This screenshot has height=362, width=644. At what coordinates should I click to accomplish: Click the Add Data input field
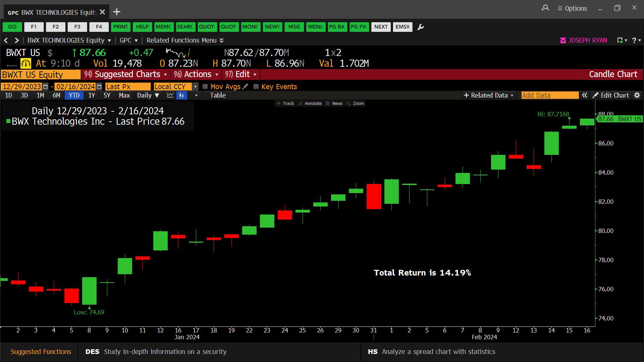[550, 96]
